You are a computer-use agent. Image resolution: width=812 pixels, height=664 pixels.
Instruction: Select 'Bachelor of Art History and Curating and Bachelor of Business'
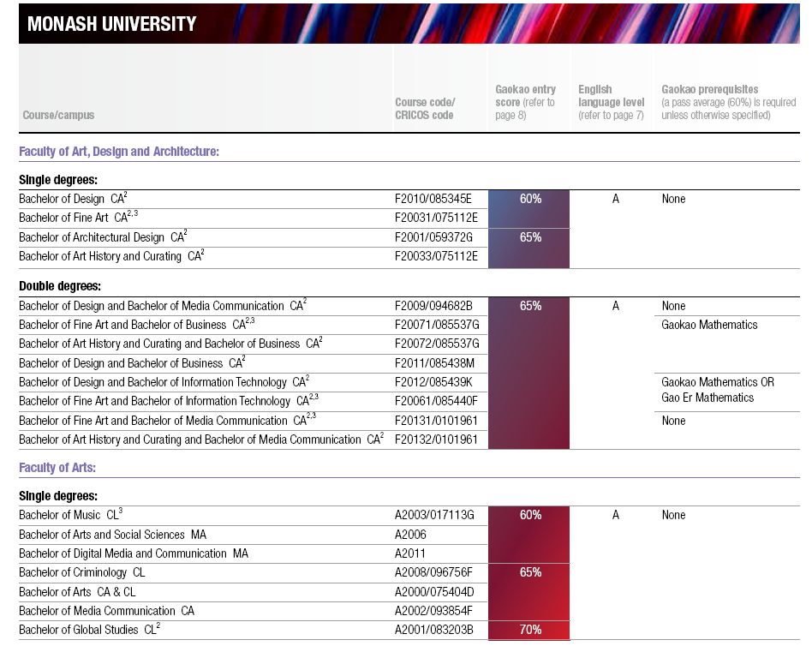point(171,344)
